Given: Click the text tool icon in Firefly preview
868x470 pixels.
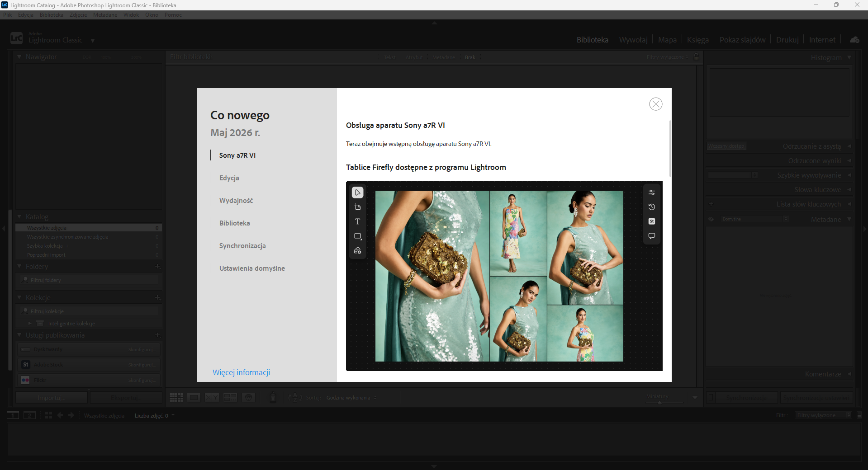Looking at the screenshot, I should pos(357,221).
